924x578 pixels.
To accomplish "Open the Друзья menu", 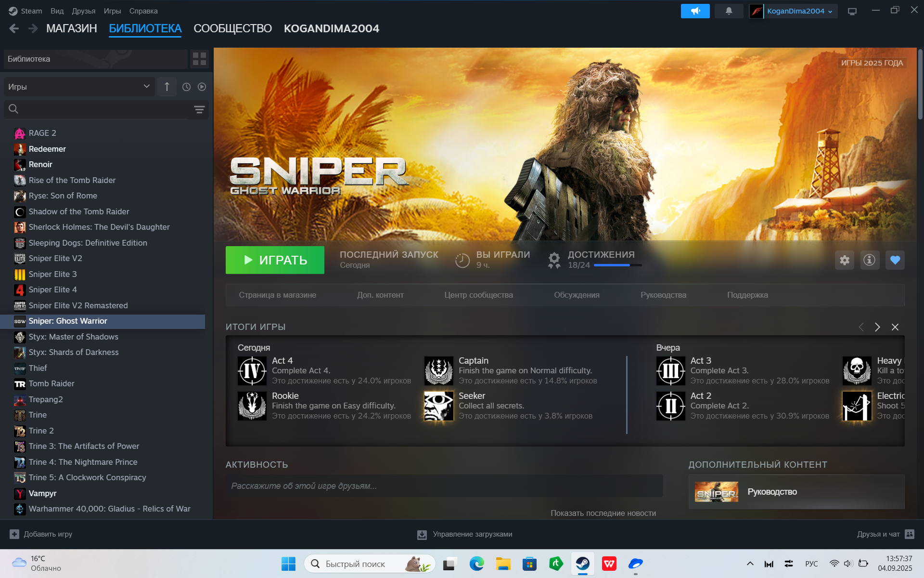I will (x=84, y=11).
